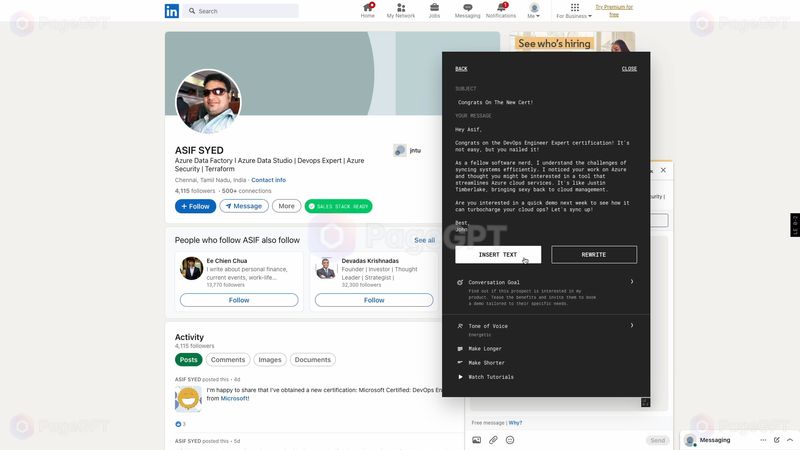Open the Notifications bell icon
Screen dimensions: 800x450
click(501, 10)
